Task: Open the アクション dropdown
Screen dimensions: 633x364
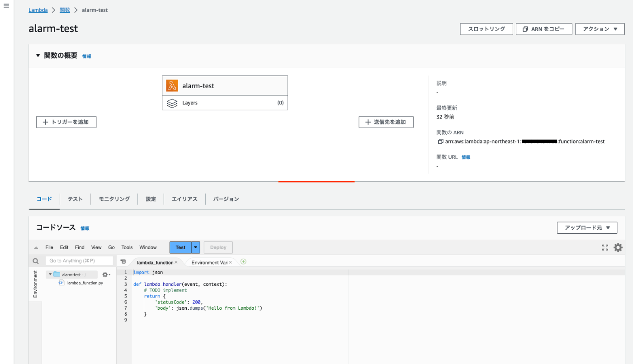Action: (600, 29)
